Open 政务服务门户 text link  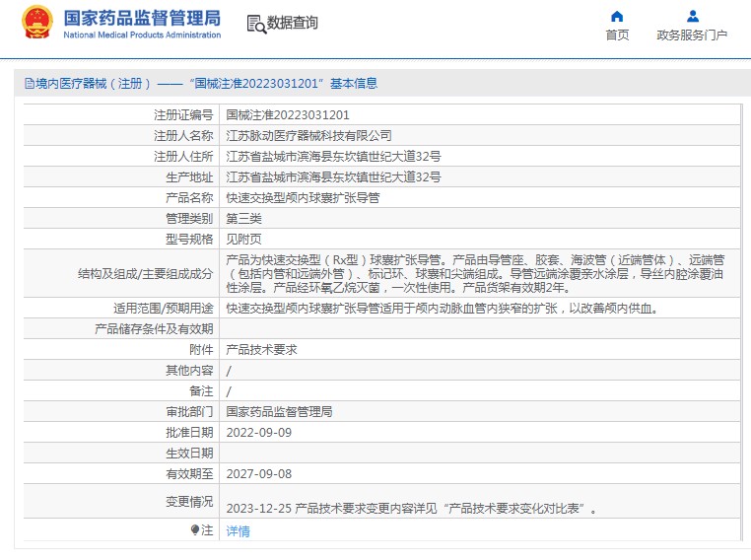pos(692,35)
